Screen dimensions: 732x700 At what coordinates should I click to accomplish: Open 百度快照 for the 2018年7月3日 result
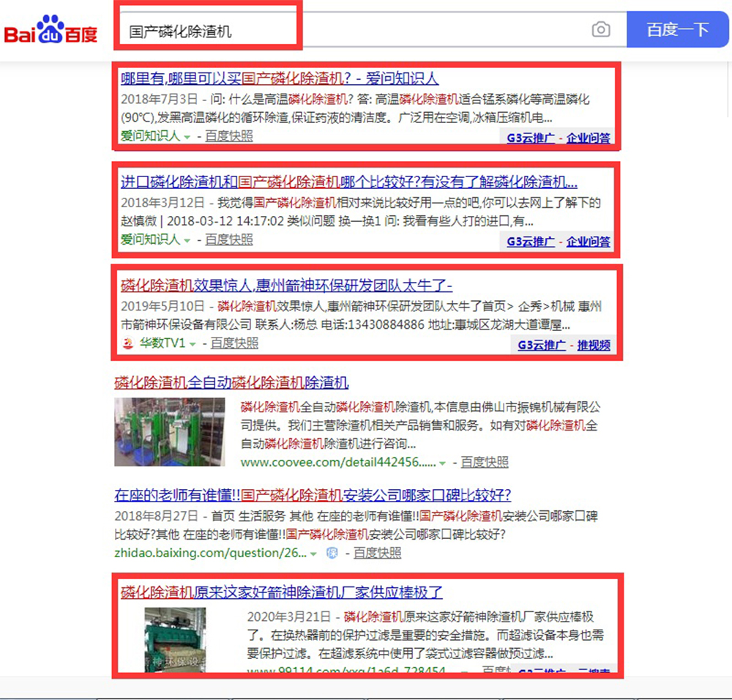click(229, 136)
